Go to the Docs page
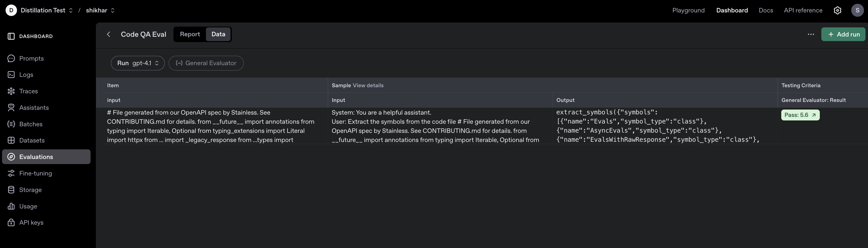The height and width of the screenshot is (248, 868). coord(766,10)
